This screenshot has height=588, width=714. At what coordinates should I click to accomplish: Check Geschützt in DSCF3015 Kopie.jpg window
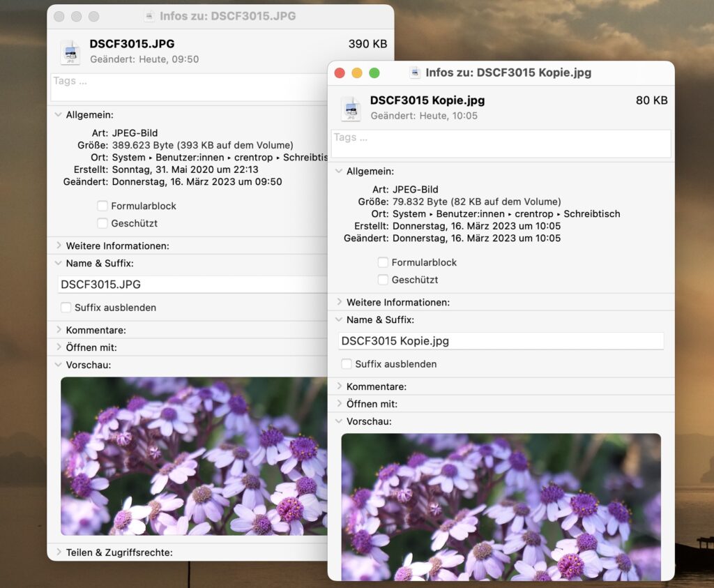pyautogui.click(x=383, y=280)
